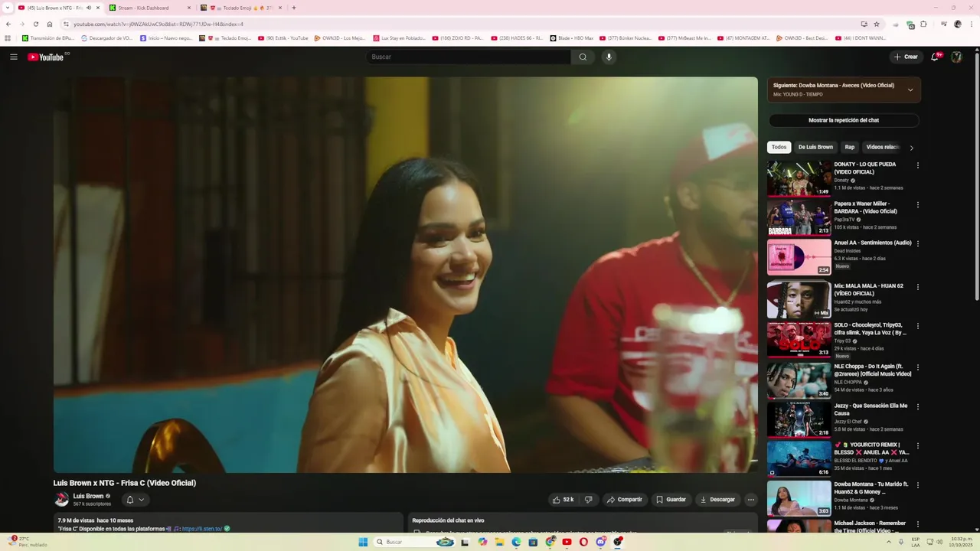Open the Blade + HBO Max bookmark
The height and width of the screenshot is (551, 980).
572,37
